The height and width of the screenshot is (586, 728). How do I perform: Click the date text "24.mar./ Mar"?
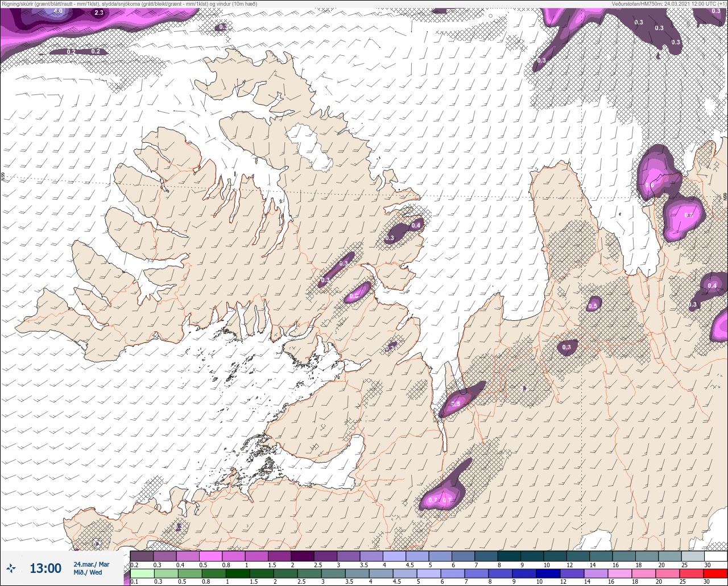point(91,564)
